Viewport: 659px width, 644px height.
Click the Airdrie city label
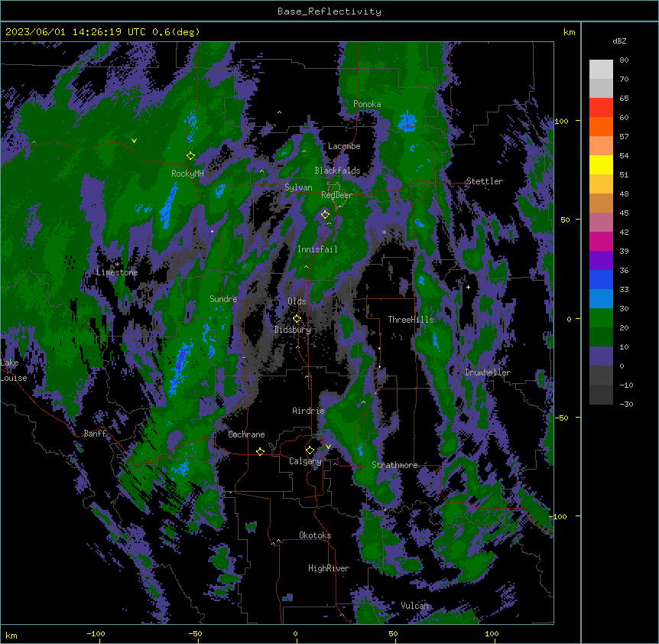pos(309,411)
